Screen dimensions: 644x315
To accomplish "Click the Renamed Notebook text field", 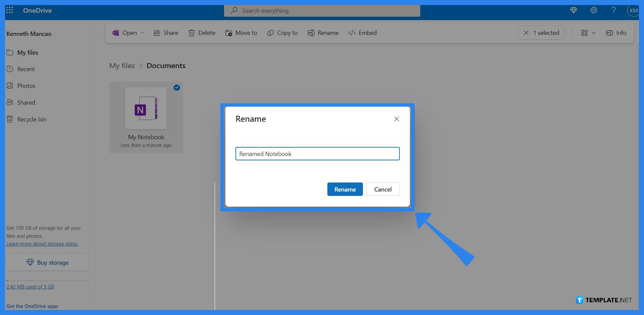I will [317, 154].
